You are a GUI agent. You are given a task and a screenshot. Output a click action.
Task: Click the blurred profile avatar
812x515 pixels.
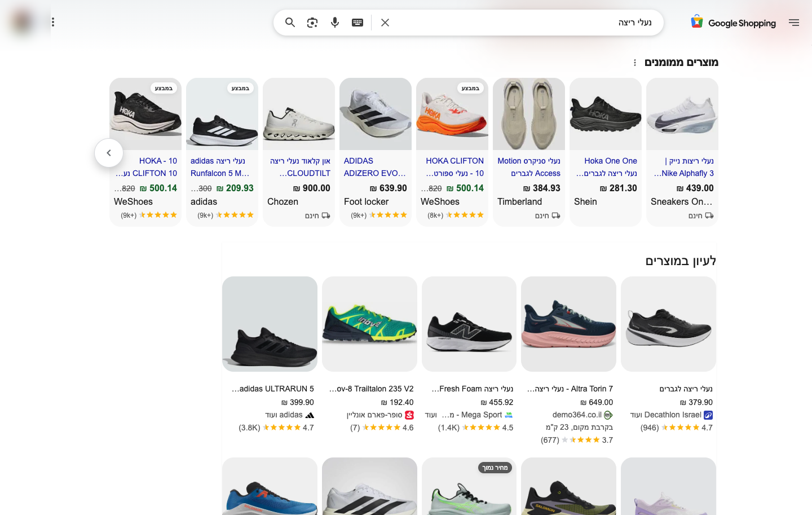coord(23,22)
